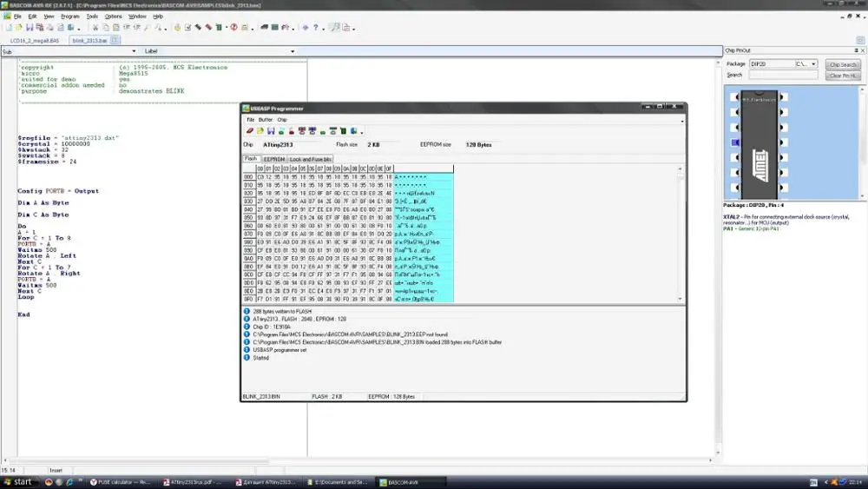Click the editor horizontal scrollbar right arrow
Screen dimensions: 868x489
[711, 460]
